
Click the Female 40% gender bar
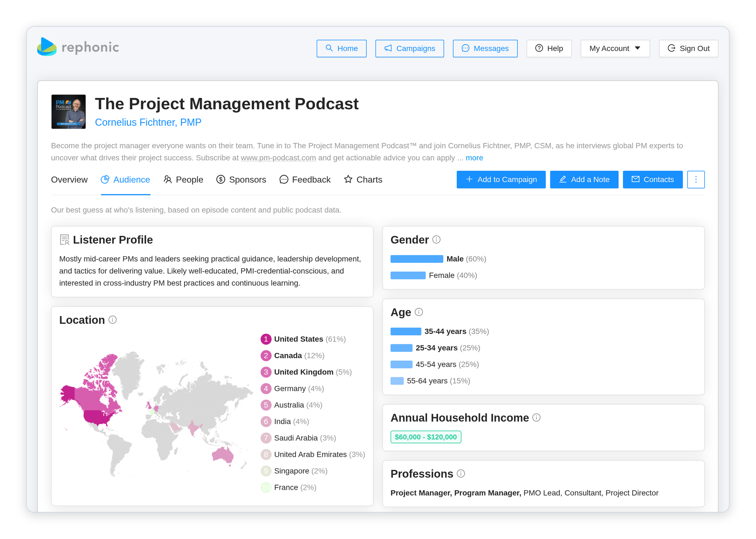(x=408, y=276)
